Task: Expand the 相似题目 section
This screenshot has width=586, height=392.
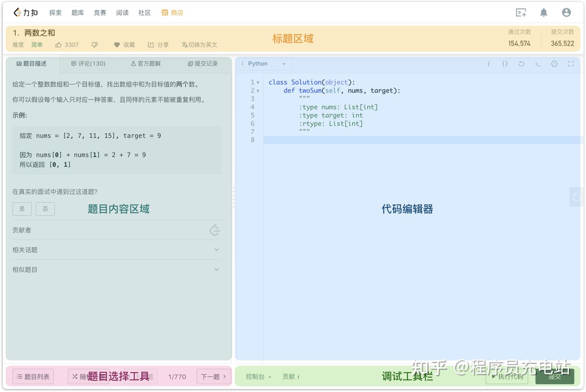Action: pos(117,269)
